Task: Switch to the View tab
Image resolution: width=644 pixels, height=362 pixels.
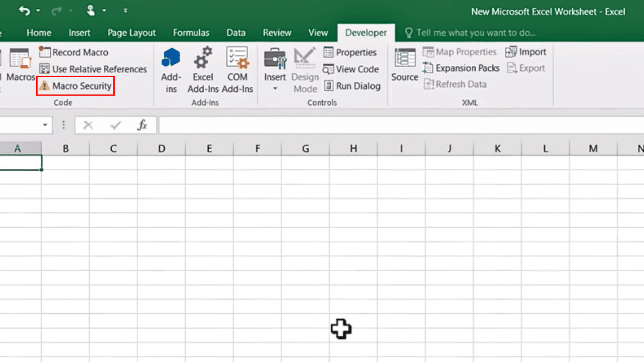Action: tap(318, 33)
